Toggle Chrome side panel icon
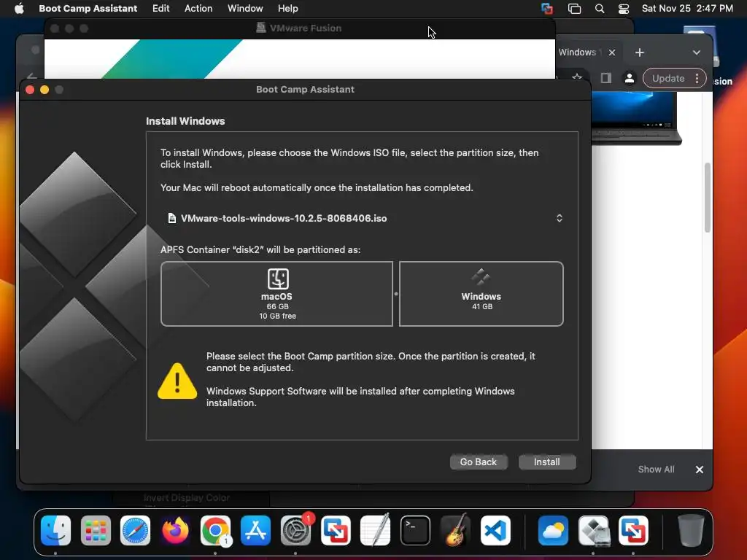Viewport: 747px width, 560px height. (x=605, y=78)
